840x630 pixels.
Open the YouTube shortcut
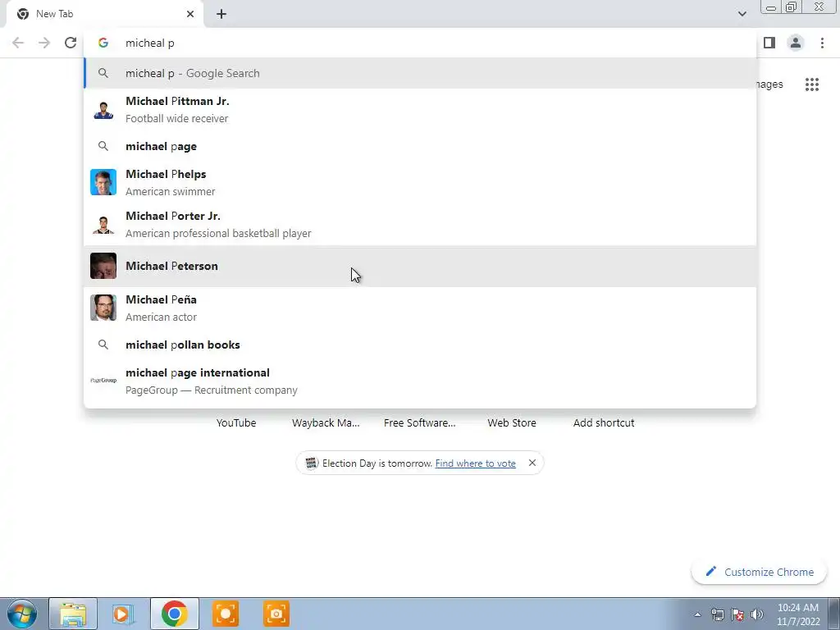(x=236, y=422)
